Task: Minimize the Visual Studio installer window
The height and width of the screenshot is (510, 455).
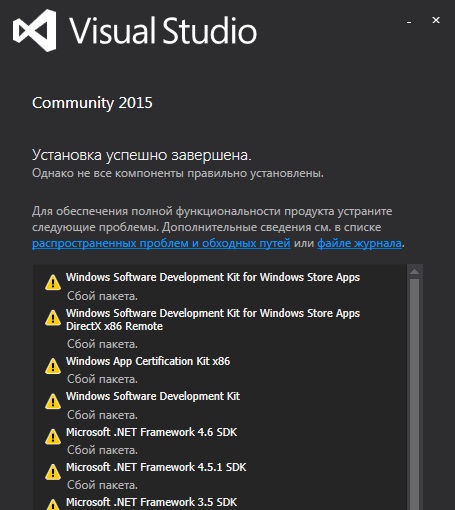Action: pos(409,21)
